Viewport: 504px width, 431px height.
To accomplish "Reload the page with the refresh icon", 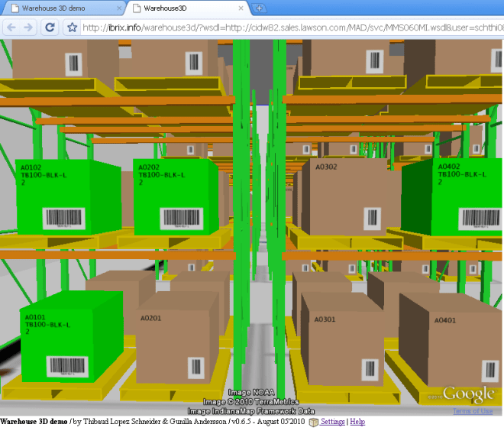I will pos(50,27).
